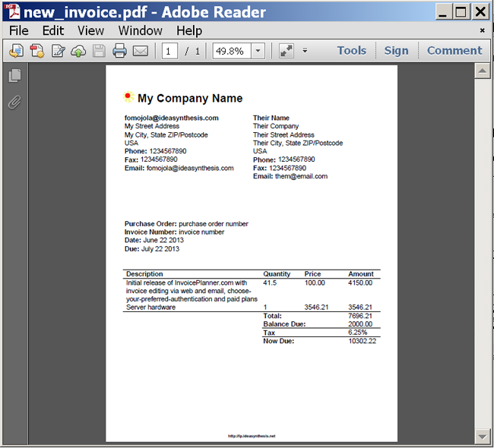
Task: Click the scroll down arrow of scrollbar
Action: 481,437
